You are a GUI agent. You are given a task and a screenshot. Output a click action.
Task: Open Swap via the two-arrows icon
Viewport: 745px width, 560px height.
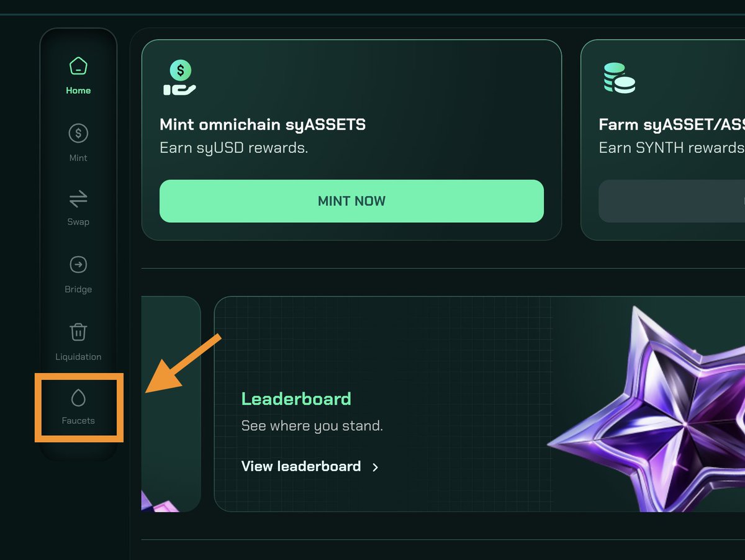pos(78,199)
